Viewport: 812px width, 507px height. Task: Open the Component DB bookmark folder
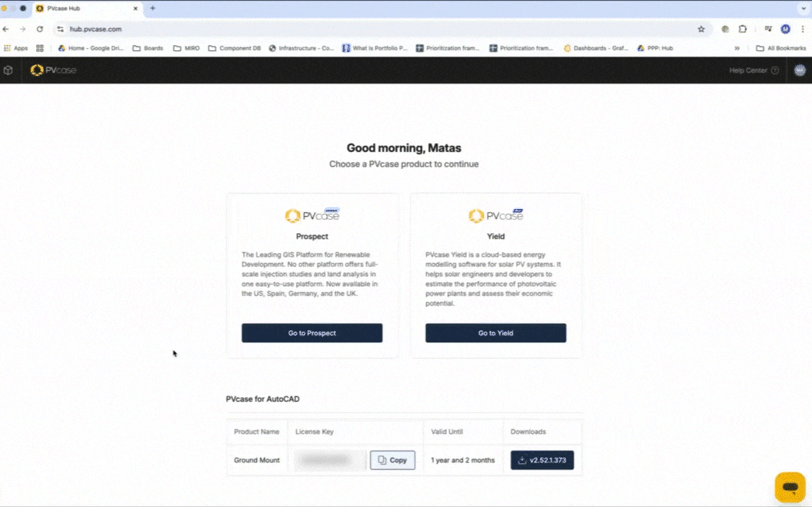tap(235, 48)
